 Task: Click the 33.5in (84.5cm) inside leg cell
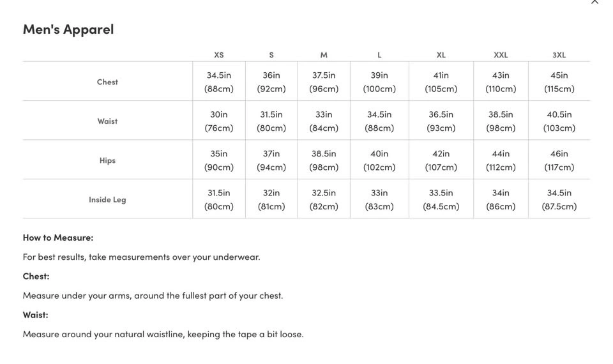click(441, 199)
